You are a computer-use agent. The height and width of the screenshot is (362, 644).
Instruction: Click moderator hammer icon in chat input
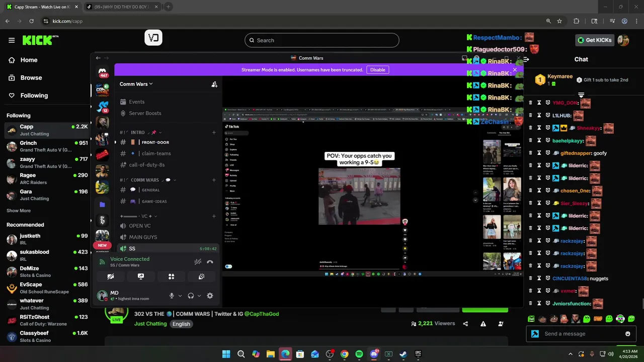(535, 334)
